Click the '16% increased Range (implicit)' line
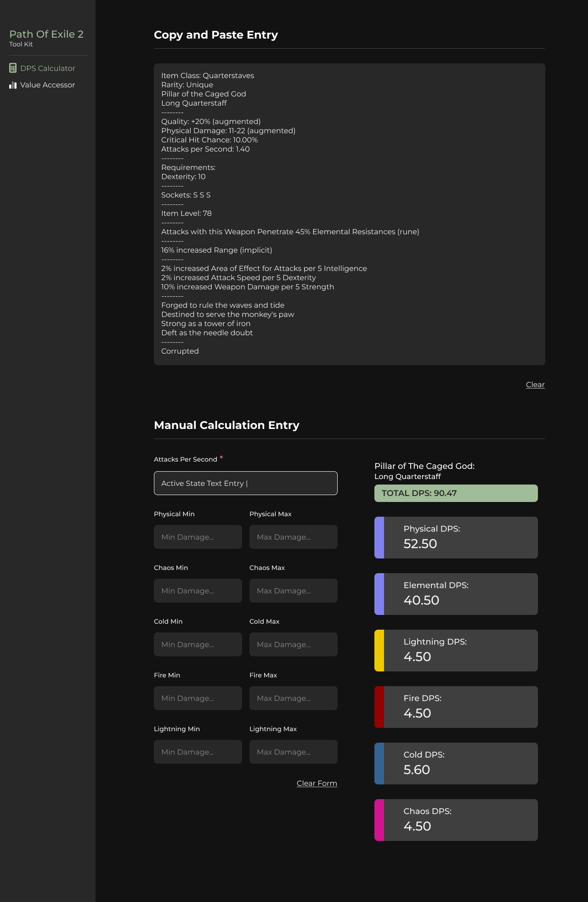 click(217, 250)
